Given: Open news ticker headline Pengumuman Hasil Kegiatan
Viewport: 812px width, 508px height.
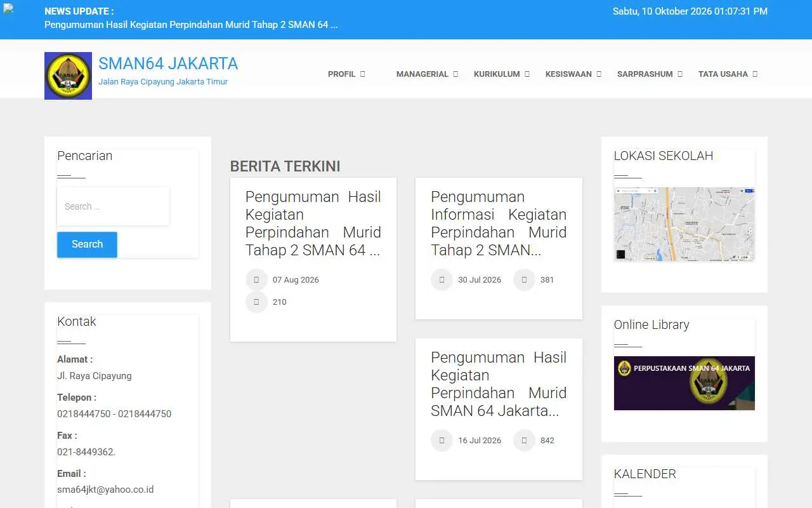Looking at the screenshot, I should click(x=191, y=25).
